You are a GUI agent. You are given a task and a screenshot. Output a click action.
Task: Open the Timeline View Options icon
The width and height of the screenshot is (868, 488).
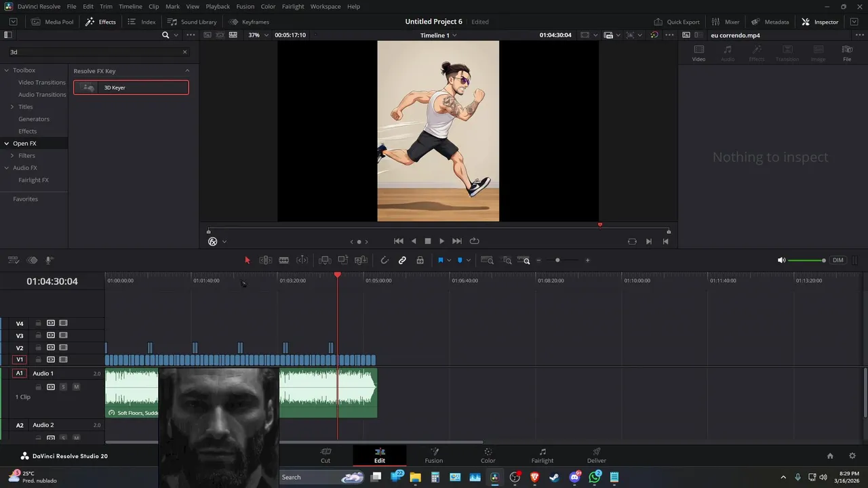click(x=14, y=260)
